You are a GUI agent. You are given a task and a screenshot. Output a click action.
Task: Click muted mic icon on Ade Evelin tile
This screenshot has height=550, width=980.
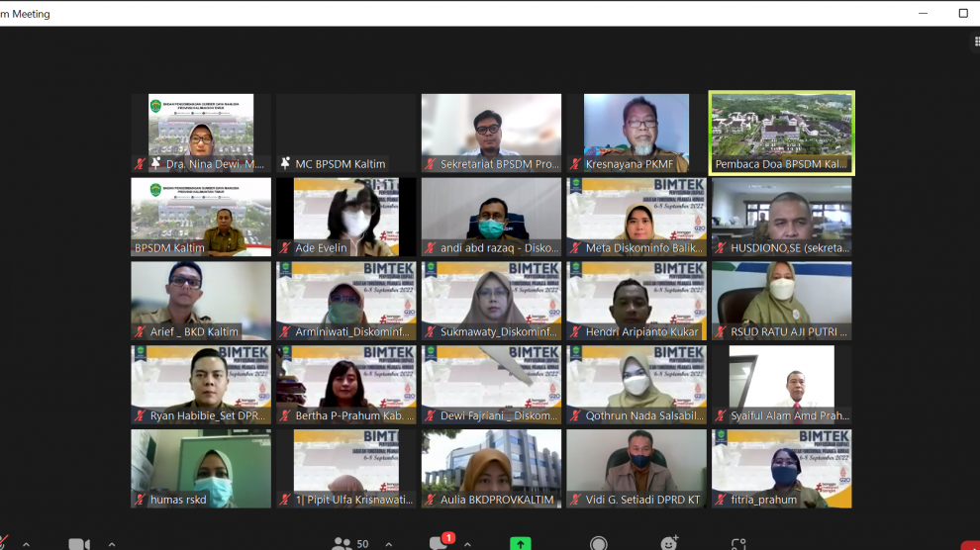[x=285, y=248]
